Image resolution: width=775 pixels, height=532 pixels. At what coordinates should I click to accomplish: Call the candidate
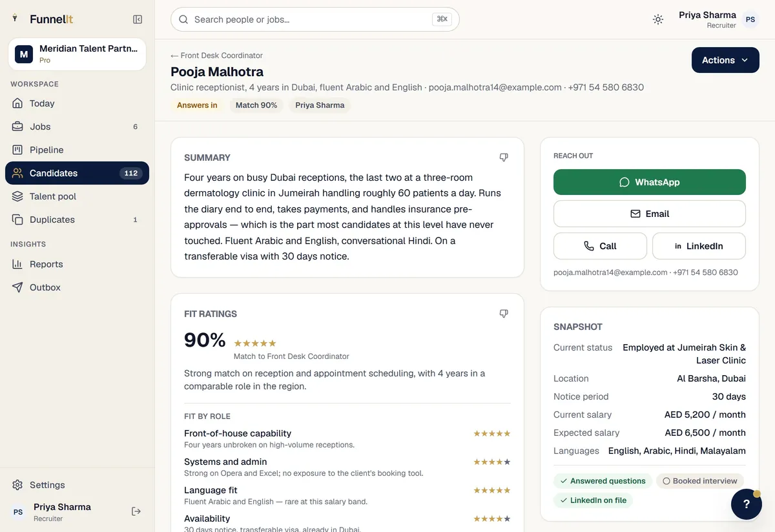(x=600, y=246)
